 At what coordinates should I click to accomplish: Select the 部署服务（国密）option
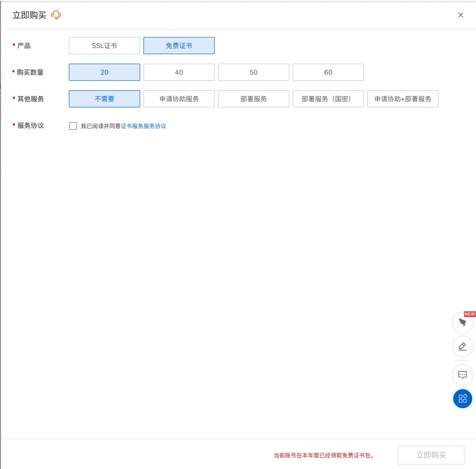328,99
